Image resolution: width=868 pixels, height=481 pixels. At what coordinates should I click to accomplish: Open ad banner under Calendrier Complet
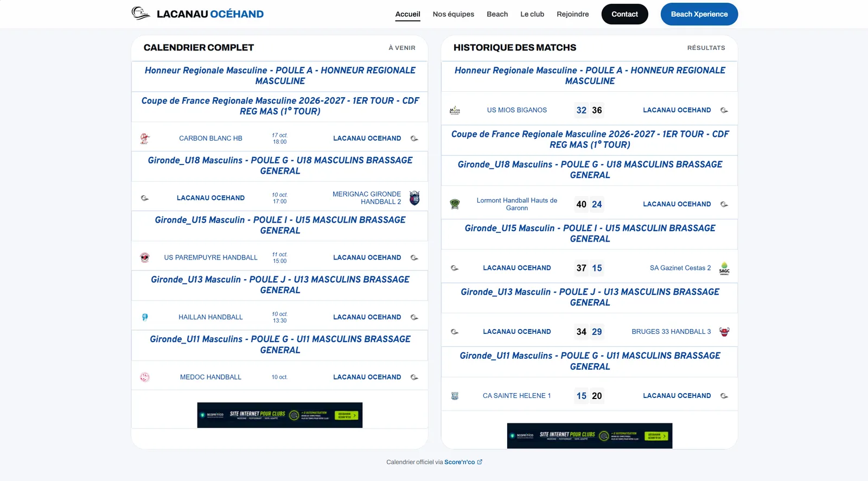click(279, 415)
